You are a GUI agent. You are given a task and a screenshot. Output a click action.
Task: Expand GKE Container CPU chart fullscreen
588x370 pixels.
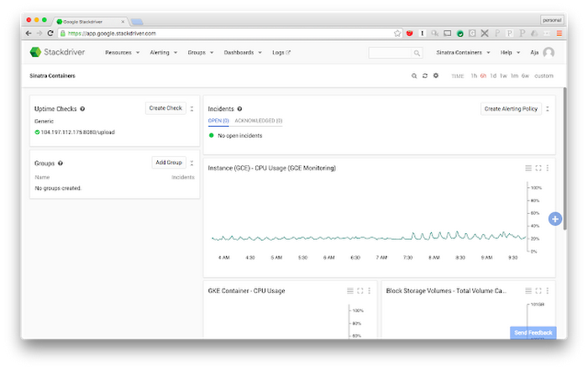[x=360, y=290]
